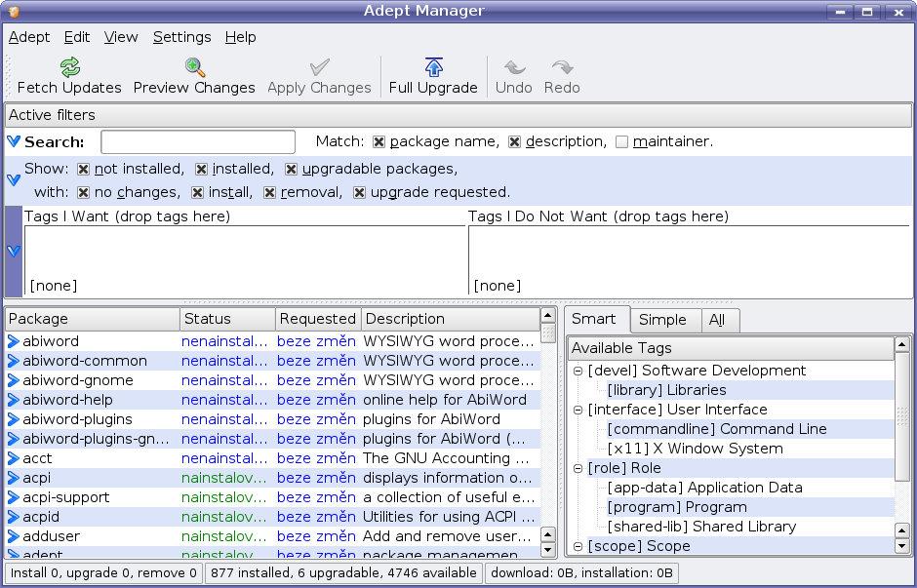Toggle the install requested checkbox

(198, 193)
